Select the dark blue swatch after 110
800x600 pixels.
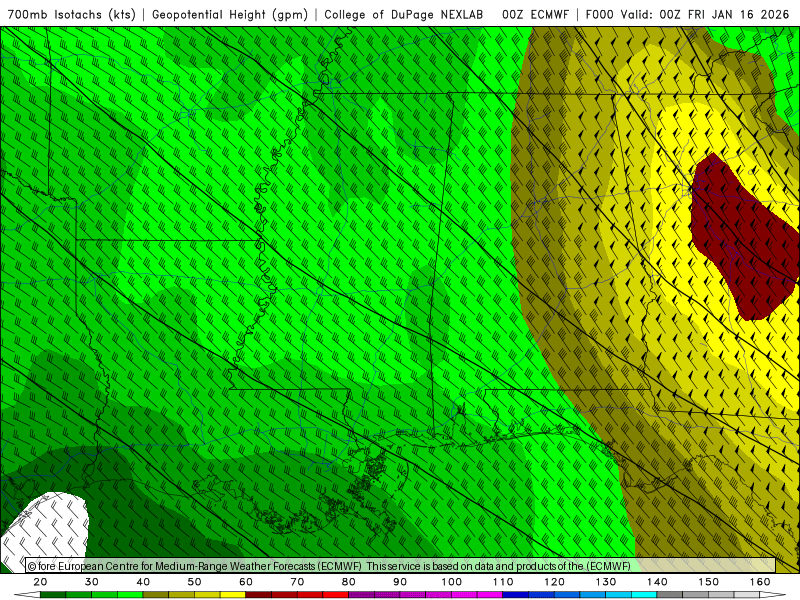(516, 595)
